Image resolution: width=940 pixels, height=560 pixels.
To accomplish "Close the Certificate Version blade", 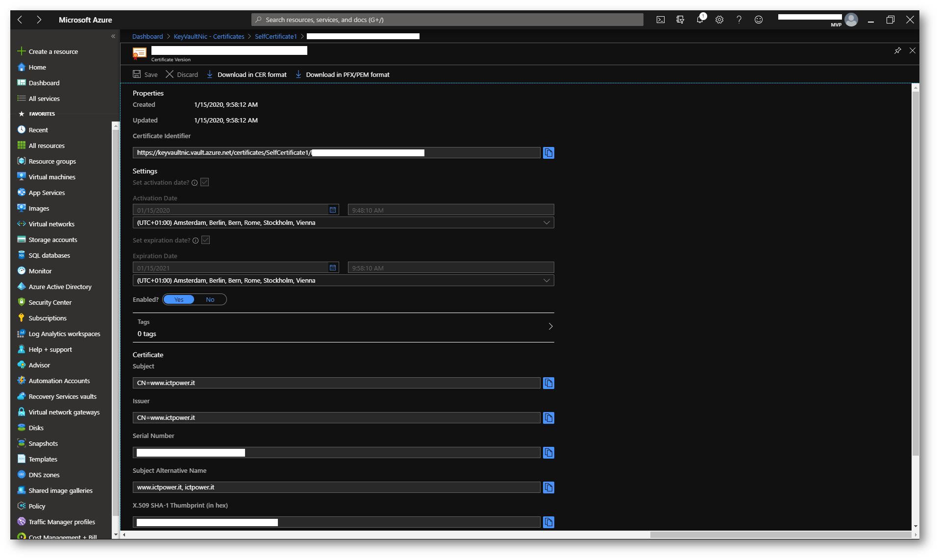I will [x=913, y=50].
